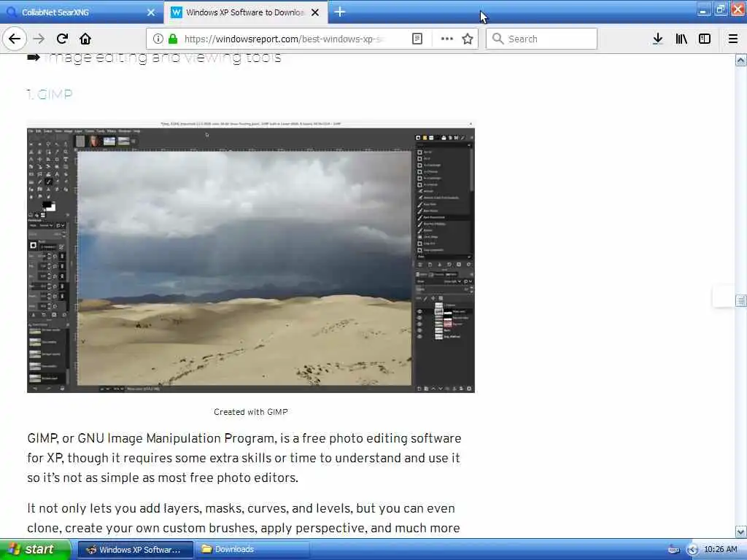Open the downloads arrow panel
Screen dimensions: 747x560
658,39
